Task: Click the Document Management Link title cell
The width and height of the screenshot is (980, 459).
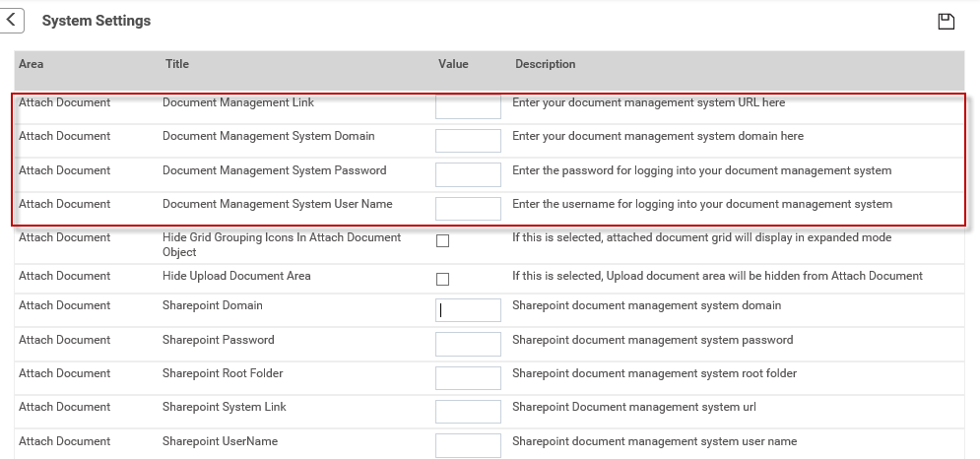Action: coord(238,102)
